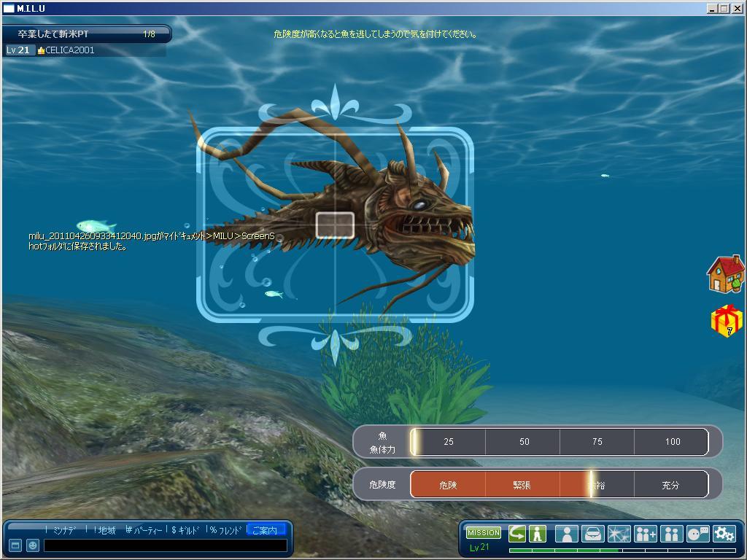
Task: Click the add friend icon with plus
Action: tap(646, 534)
